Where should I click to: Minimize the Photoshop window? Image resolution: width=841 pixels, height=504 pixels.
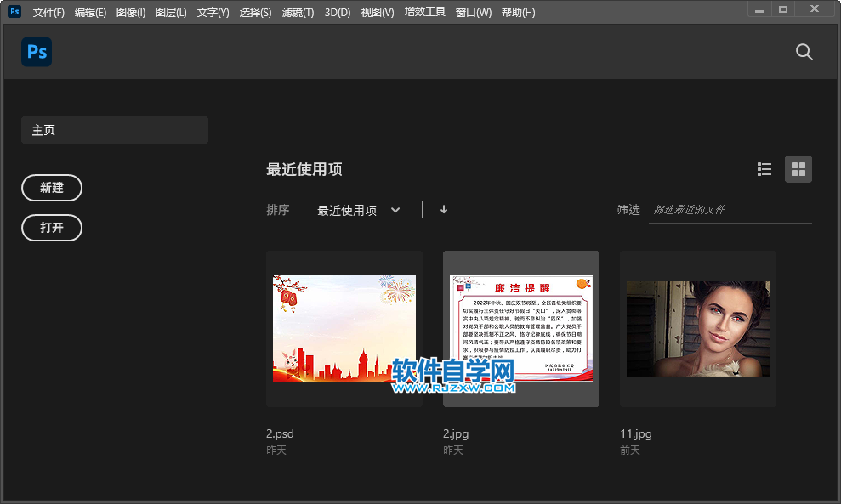pos(759,9)
